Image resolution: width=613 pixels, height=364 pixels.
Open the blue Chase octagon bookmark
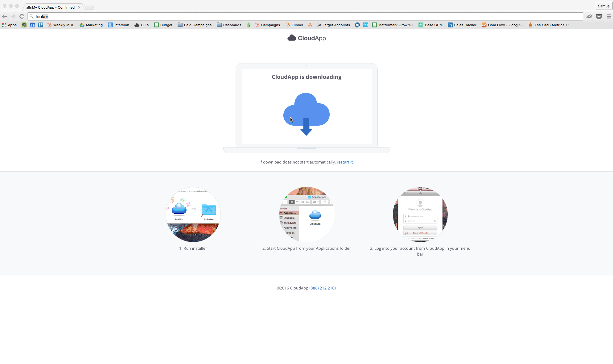click(357, 25)
